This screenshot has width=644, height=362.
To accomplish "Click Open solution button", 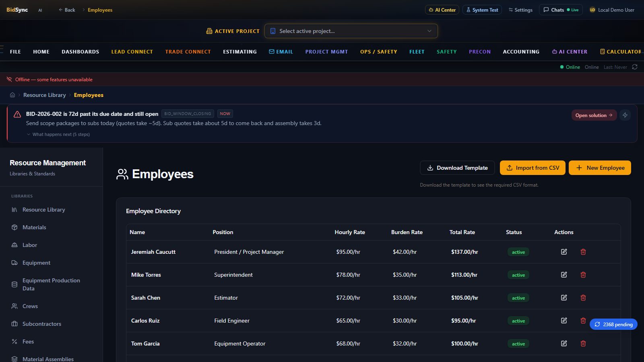I will tap(594, 115).
